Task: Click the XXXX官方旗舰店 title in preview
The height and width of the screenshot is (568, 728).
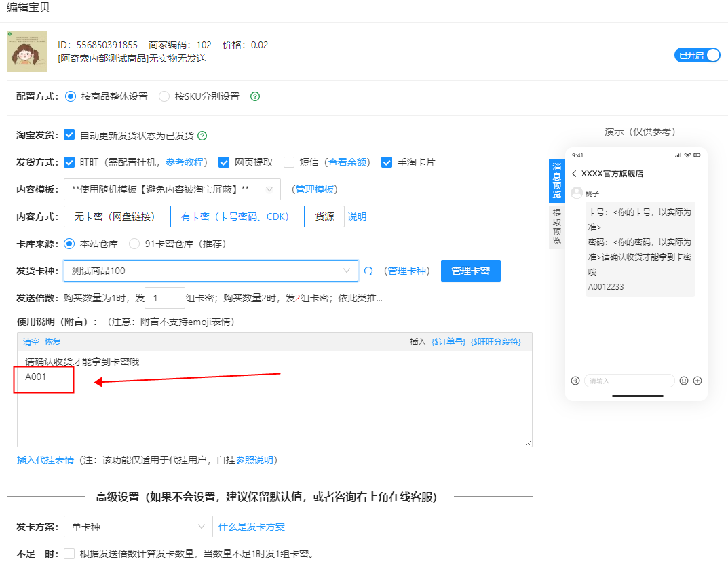Action: pos(613,174)
